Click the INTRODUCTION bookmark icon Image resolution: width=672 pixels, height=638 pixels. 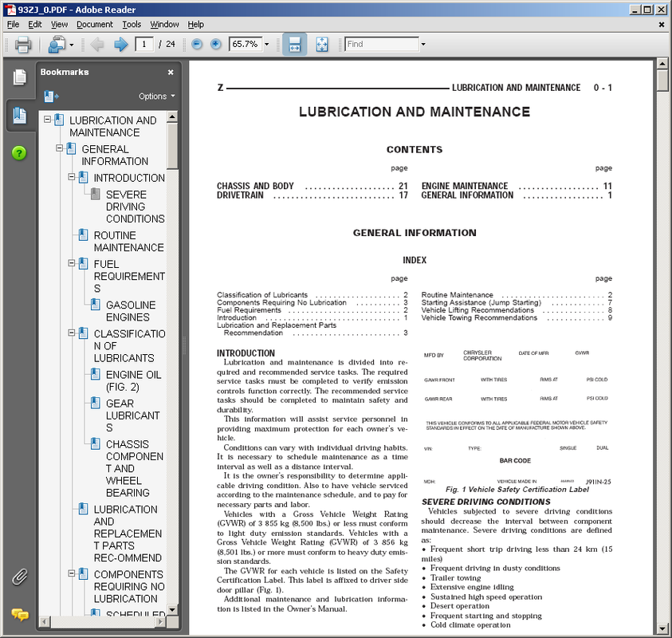84,178
